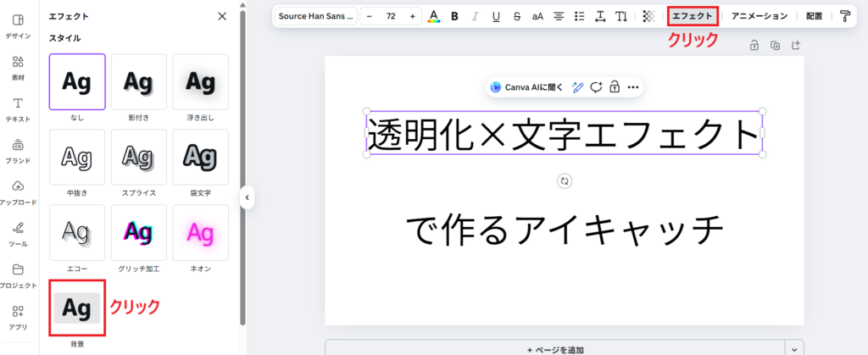868x355 pixels.
Task: Open the copy style paint roller
Action: pos(844,16)
